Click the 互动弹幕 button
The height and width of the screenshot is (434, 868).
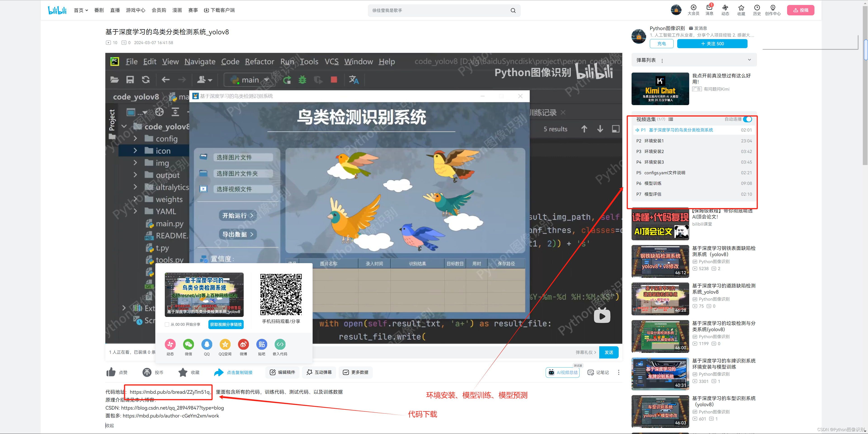click(319, 372)
